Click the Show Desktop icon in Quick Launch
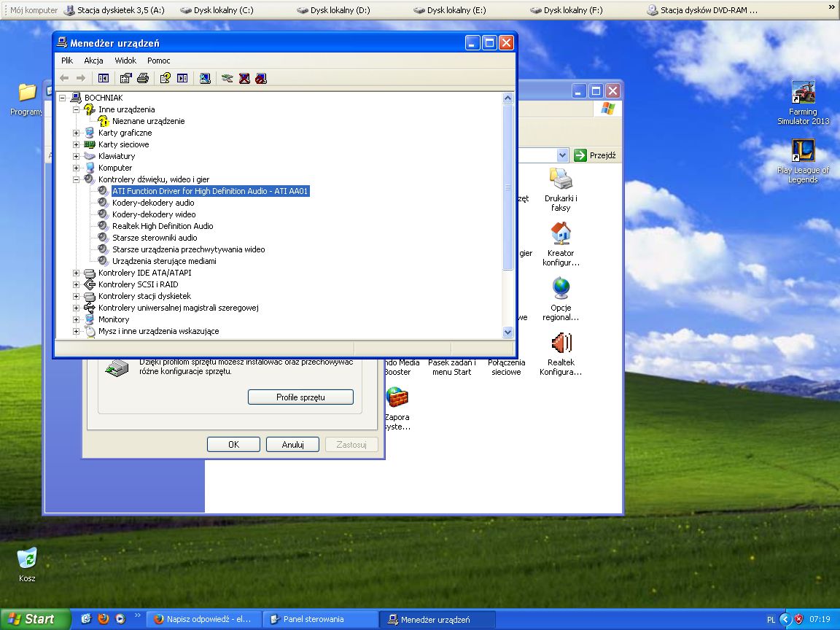This screenshot has height=630, width=840. pos(86,619)
